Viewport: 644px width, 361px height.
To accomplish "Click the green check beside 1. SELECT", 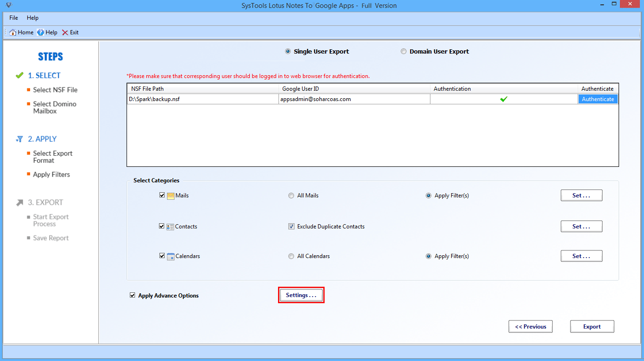I will tap(19, 75).
